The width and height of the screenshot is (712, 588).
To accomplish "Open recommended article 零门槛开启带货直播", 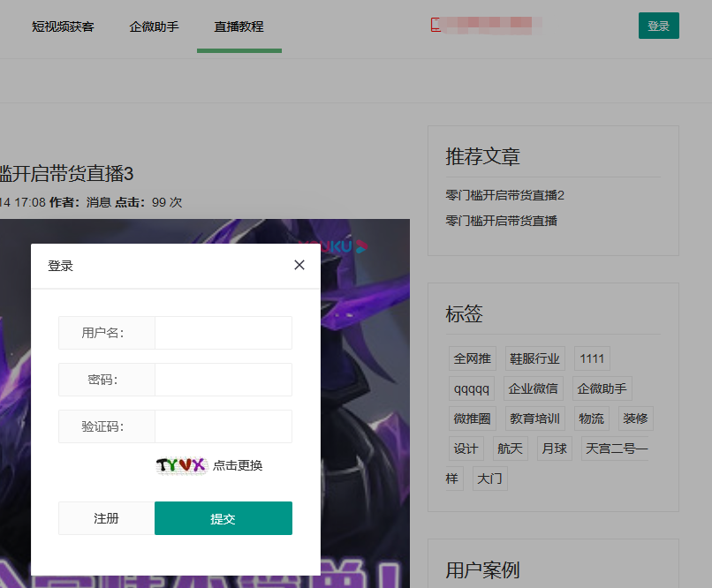I will 501,221.
